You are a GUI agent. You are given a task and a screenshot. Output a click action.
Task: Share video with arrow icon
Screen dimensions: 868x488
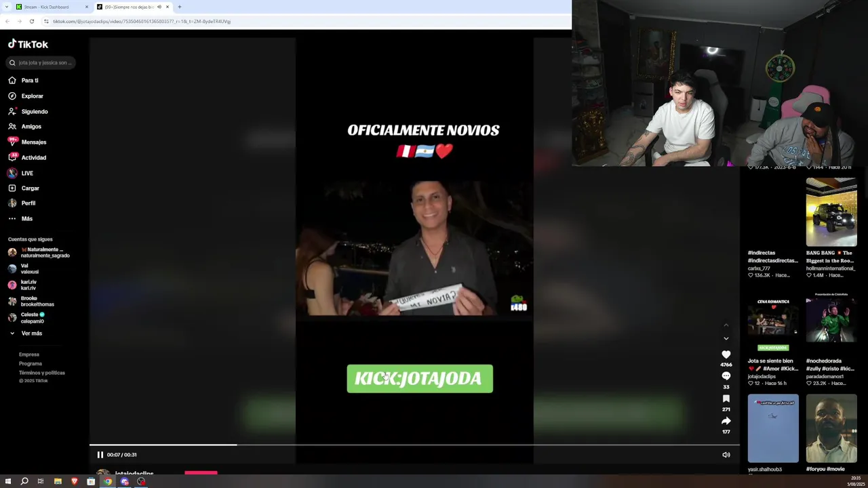pos(726,421)
